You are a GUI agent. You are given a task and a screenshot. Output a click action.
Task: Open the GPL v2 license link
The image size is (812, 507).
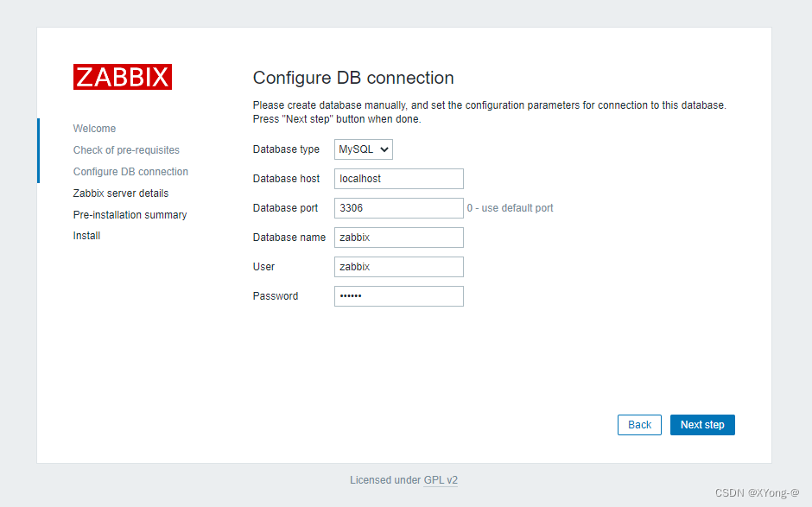[x=441, y=480]
